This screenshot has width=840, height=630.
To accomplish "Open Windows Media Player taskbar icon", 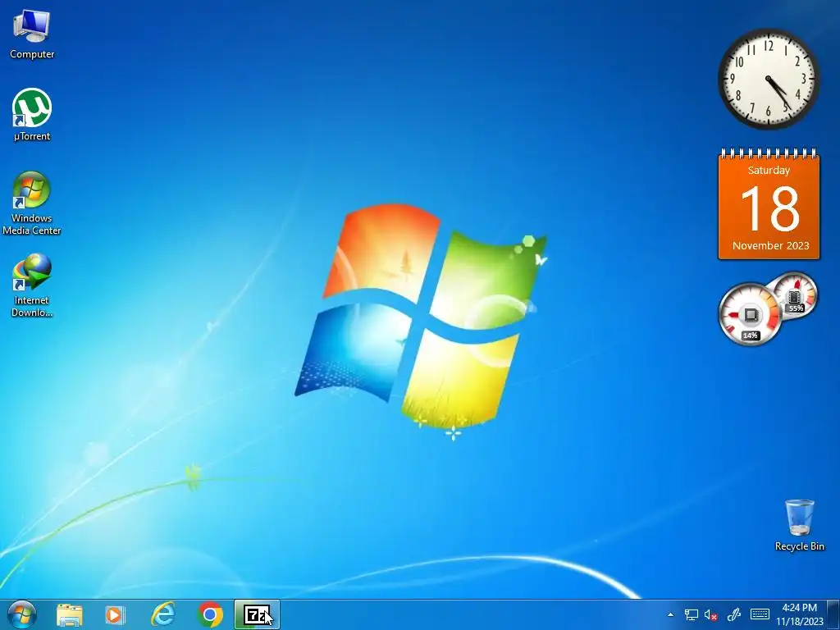I will (x=115, y=615).
